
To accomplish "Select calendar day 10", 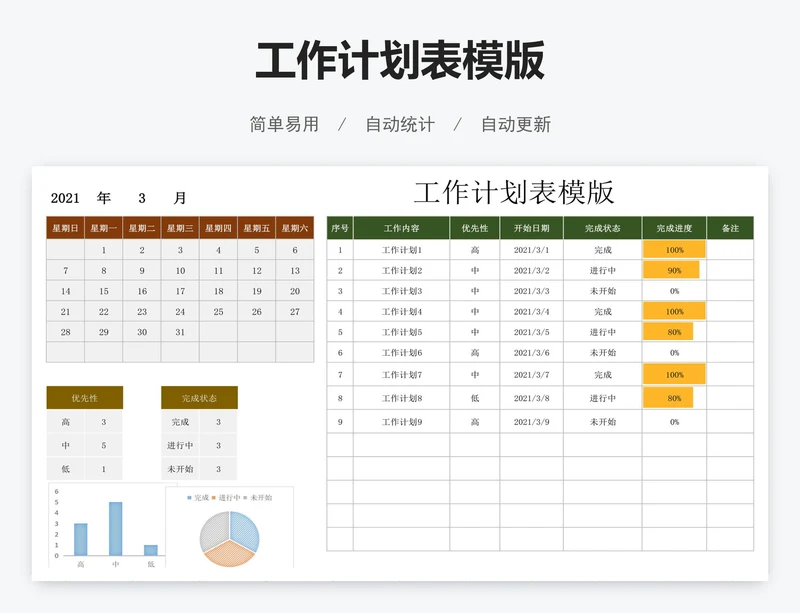I will (x=180, y=271).
